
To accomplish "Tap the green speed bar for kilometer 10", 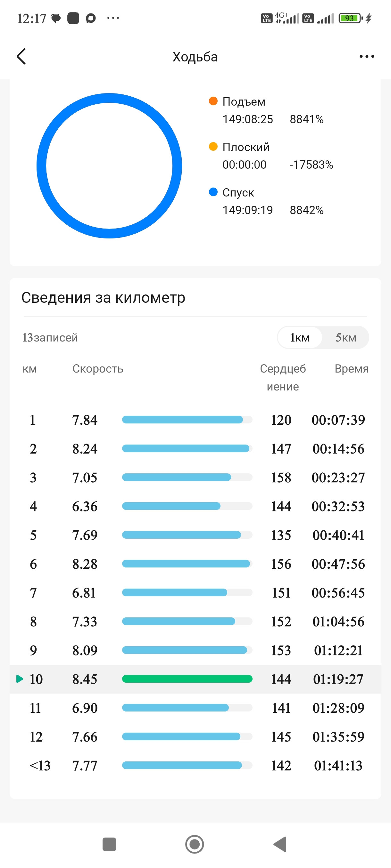I will coord(187,679).
